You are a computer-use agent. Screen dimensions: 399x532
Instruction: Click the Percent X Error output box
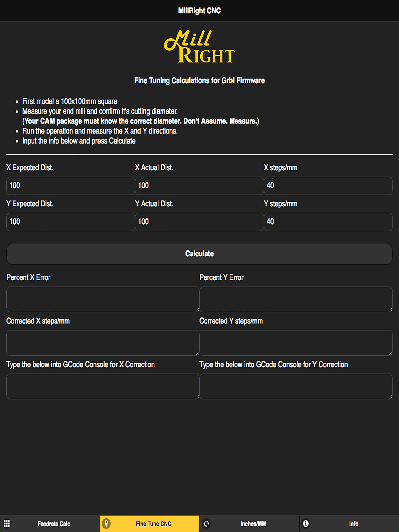pos(103,299)
